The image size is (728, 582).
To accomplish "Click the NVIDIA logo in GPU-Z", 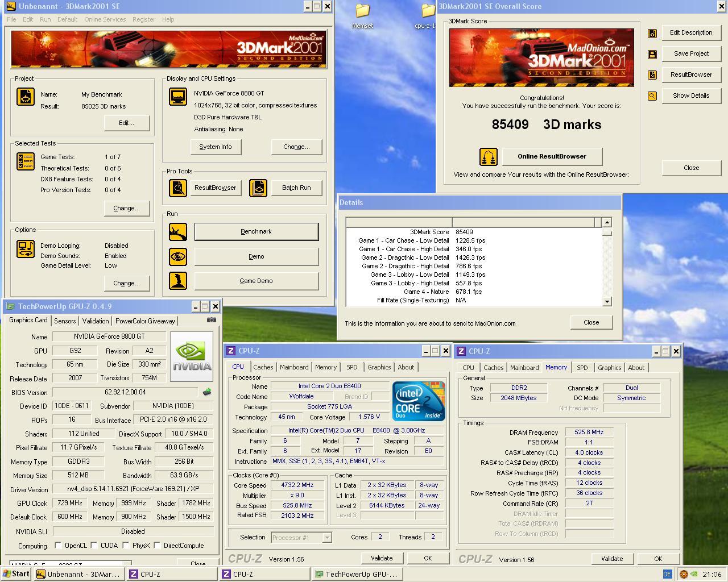I will click(192, 356).
